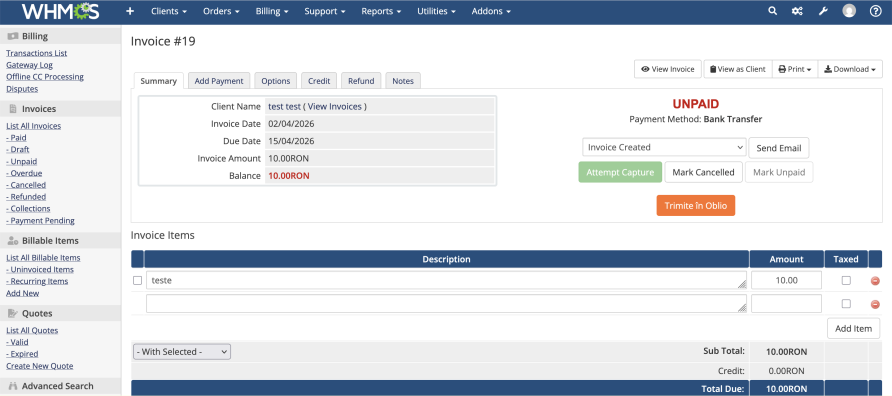Open the Gateway Log link
Image resolution: width=892 pixels, height=396 pixels.
pyautogui.click(x=30, y=65)
